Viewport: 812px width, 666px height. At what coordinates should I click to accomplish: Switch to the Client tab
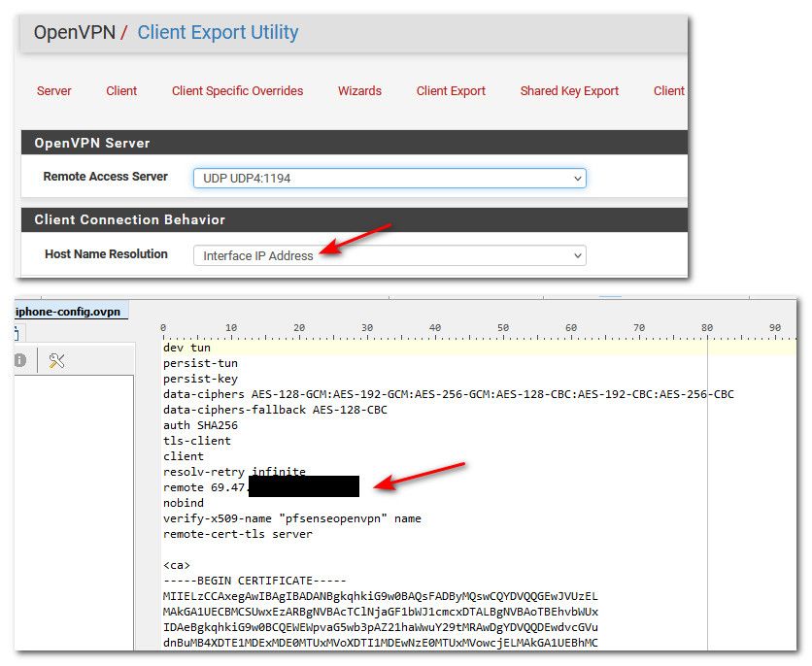point(120,90)
